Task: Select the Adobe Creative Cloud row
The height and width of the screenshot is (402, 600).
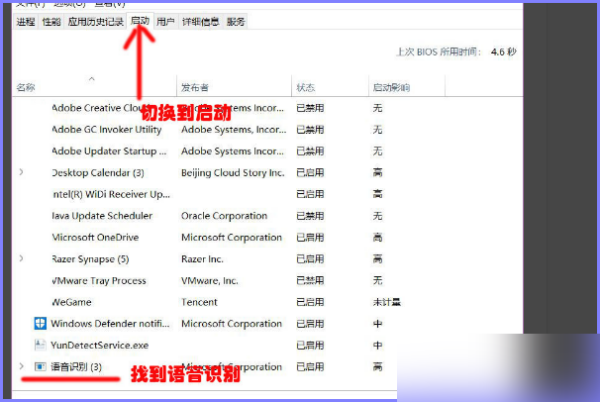Action: [x=267, y=108]
